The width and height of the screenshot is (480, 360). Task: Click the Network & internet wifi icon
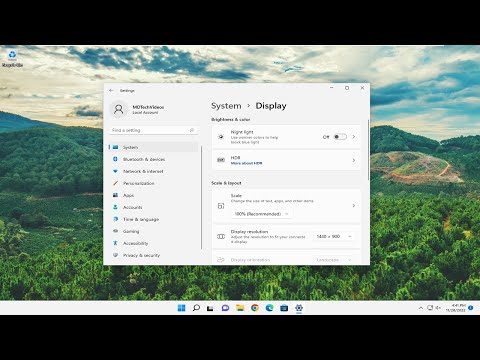pyautogui.click(x=115, y=171)
